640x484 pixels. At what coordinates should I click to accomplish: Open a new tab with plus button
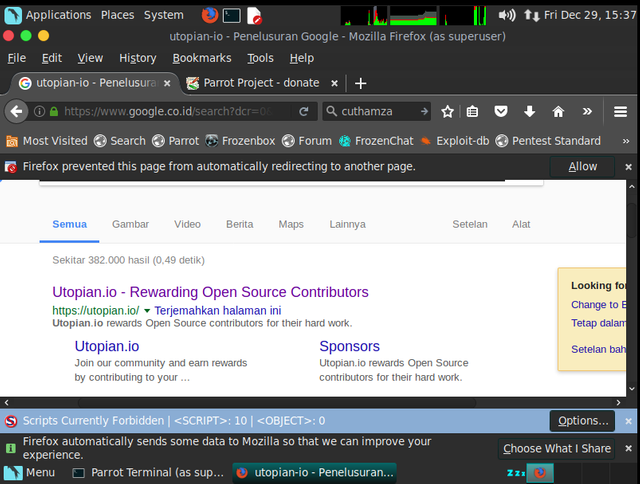coord(360,84)
